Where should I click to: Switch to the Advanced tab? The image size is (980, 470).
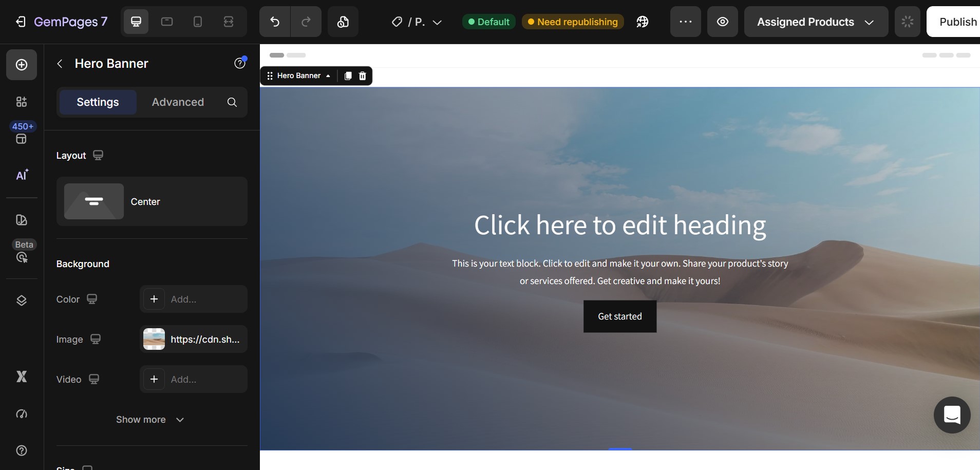178,102
